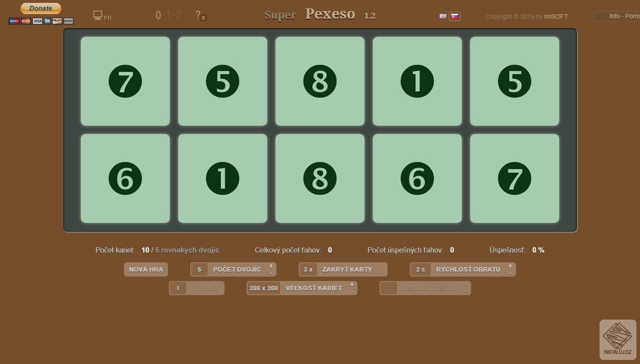The width and height of the screenshot is (640, 364).
Task: Open the rmSOFT link
Action: 556,16
